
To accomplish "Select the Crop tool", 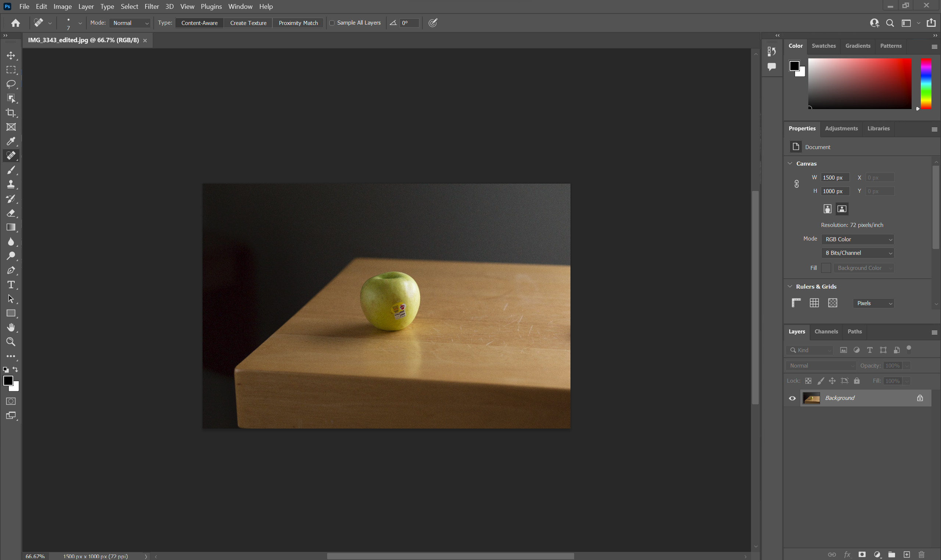I will pyautogui.click(x=11, y=112).
